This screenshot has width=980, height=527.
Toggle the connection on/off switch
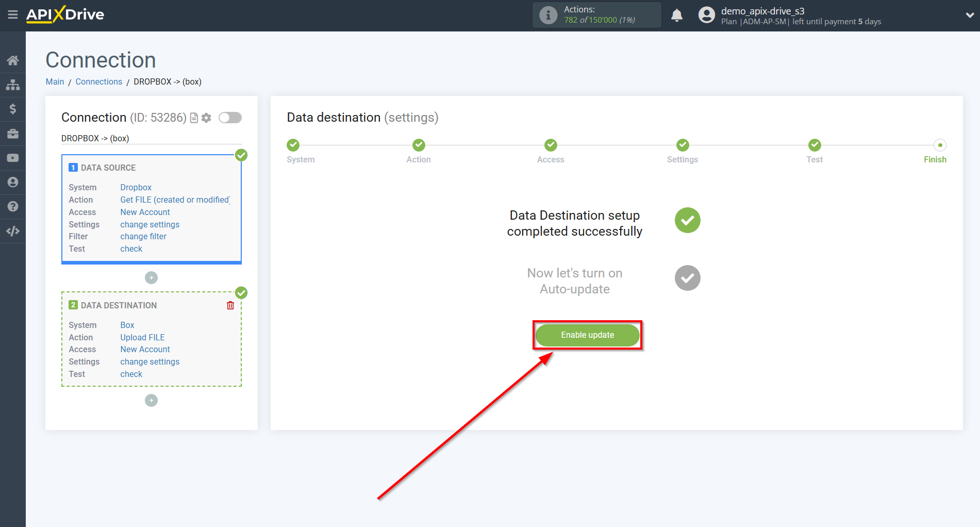click(230, 118)
